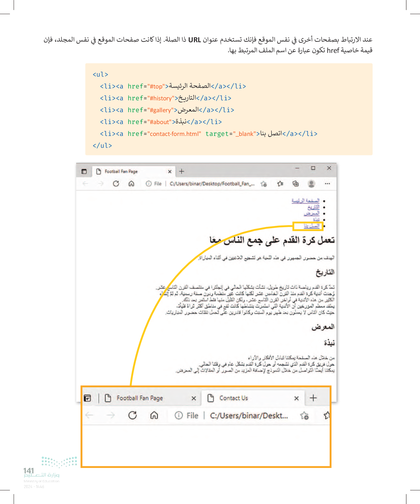Click the refresh icon in the upper Football Fan Page window
Screen dimensions: 420x504
(116, 184)
